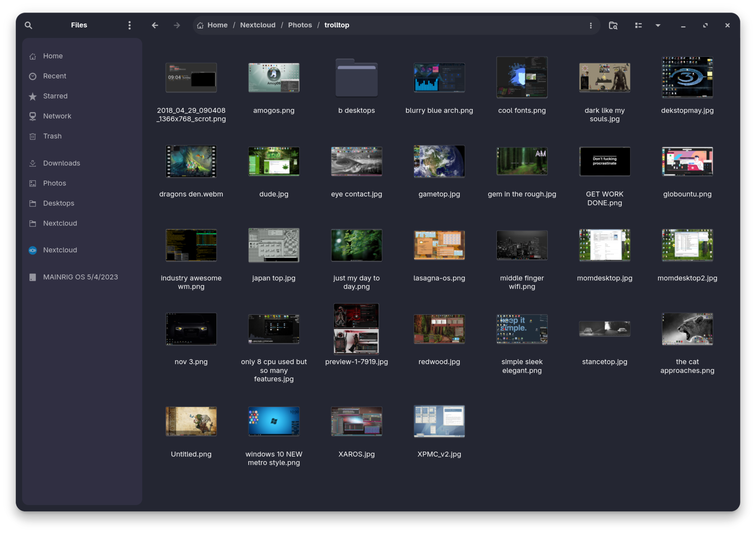Select momdesktop2.jpg thumbnail
756x533 pixels.
point(687,245)
